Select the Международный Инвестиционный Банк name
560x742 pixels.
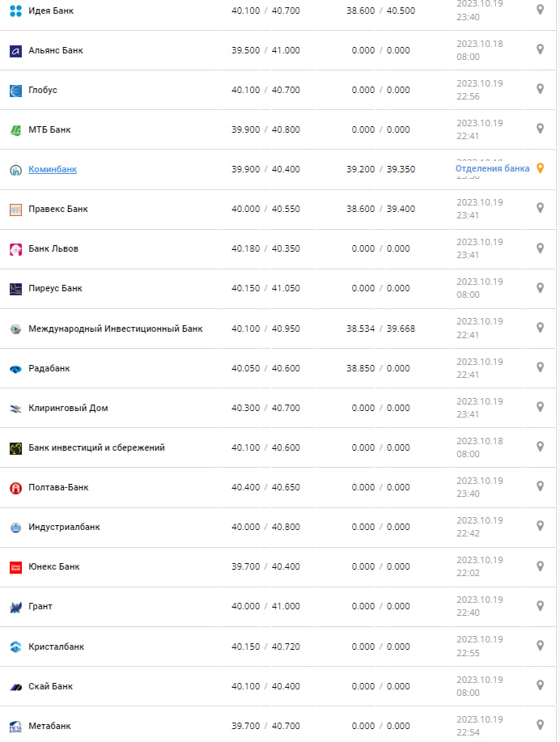116,329
